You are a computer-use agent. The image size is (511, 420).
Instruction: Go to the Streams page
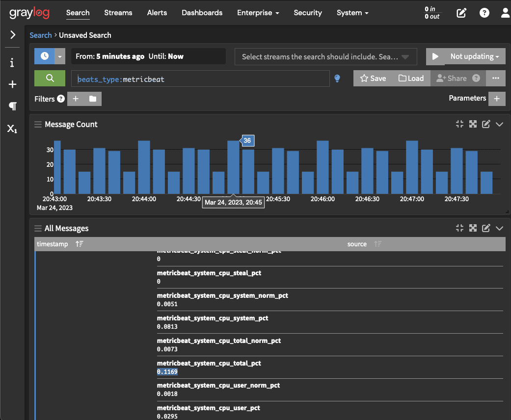(x=118, y=13)
